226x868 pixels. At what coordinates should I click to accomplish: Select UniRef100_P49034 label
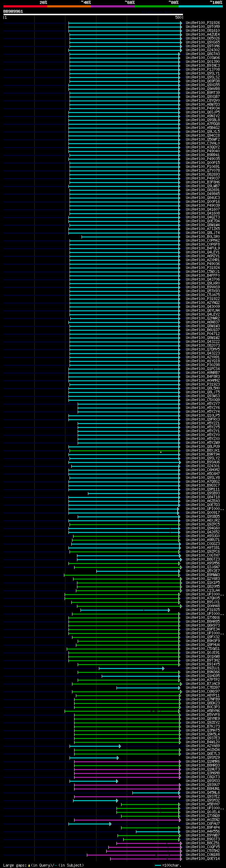pos(203,108)
